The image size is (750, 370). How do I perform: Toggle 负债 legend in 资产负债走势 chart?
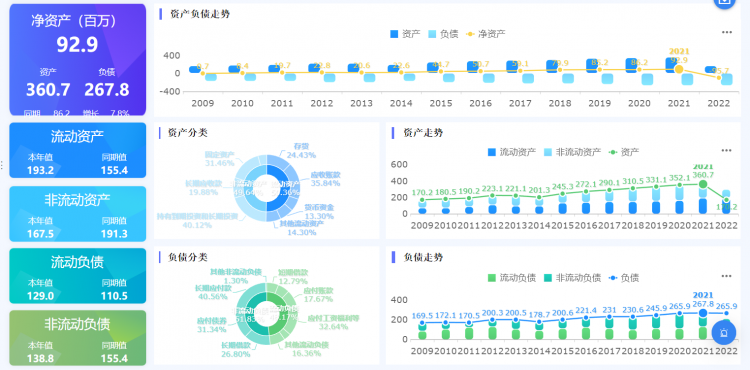pos(442,34)
